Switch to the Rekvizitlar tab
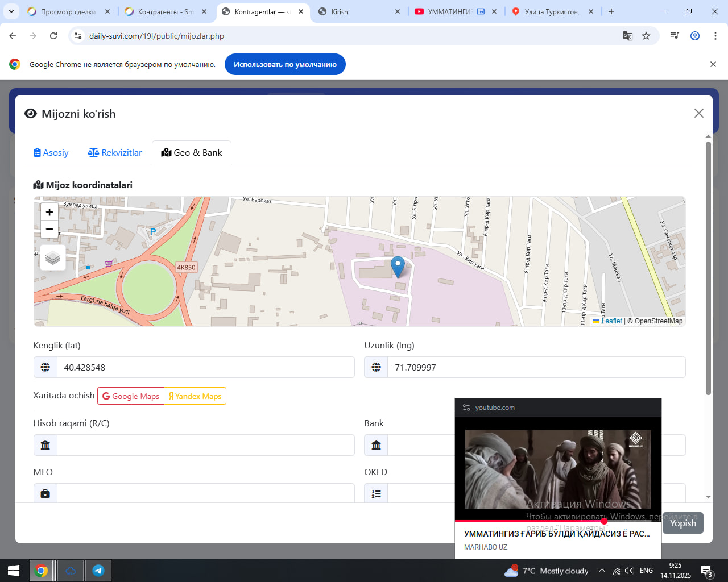 (x=115, y=152)
